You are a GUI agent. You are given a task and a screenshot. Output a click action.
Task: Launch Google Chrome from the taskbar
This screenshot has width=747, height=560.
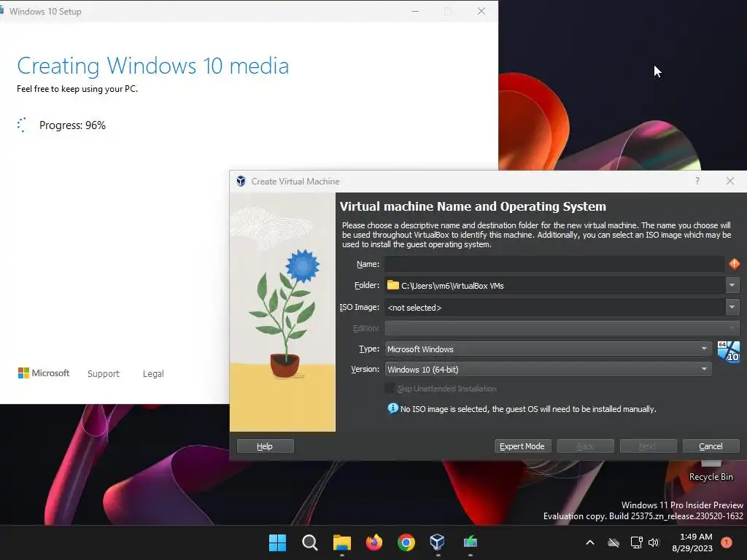[406, 542]
